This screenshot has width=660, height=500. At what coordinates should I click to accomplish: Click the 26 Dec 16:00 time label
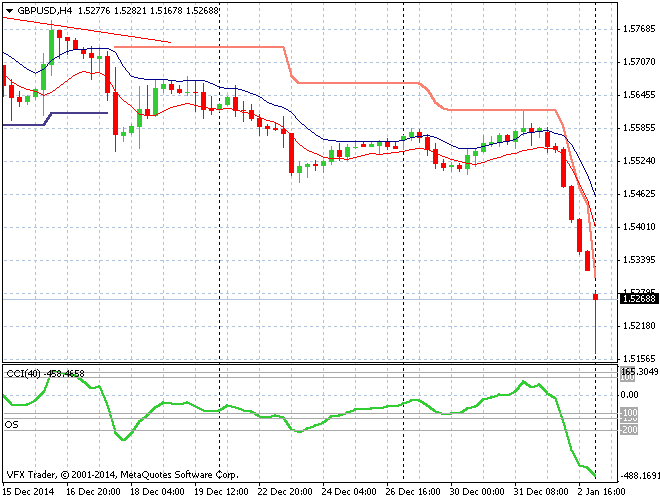403,492
